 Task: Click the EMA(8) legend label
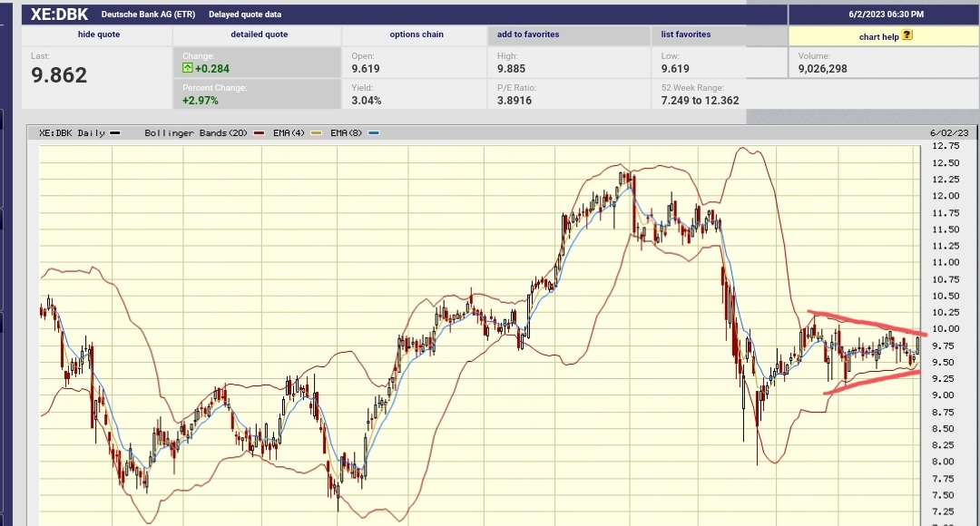pyautogui.click(x=347, y=133)
